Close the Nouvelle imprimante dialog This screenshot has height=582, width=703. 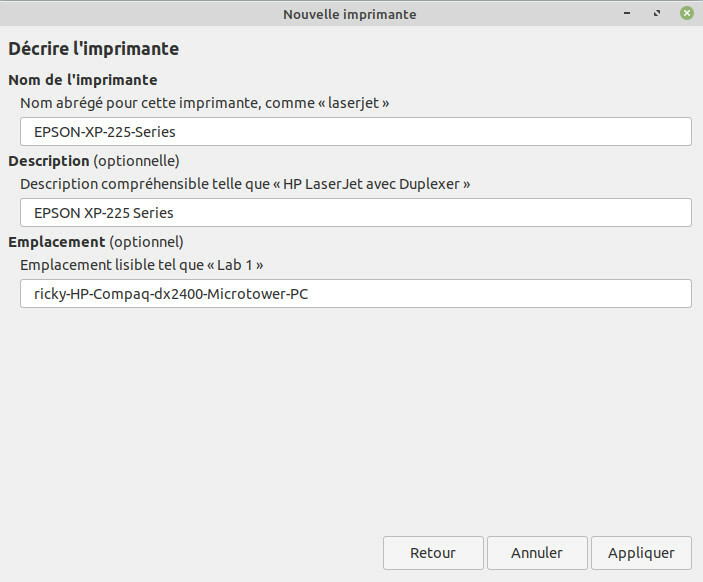coord(686,14)
